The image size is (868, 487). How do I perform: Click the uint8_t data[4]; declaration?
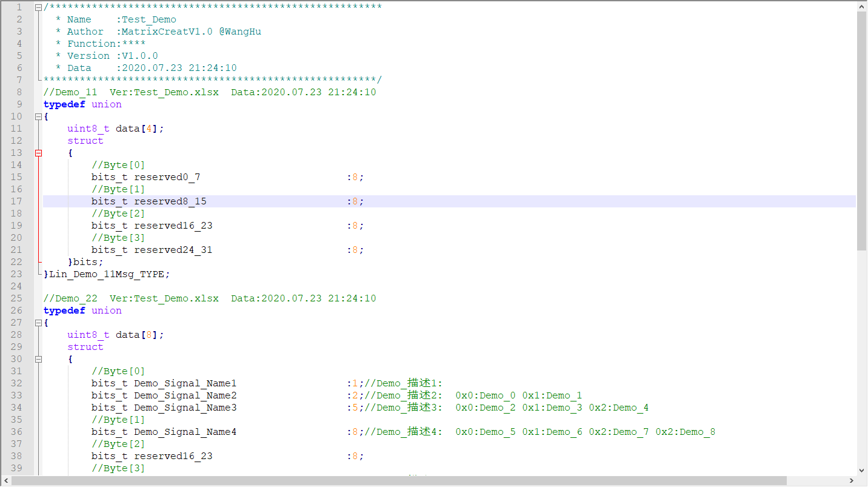116,129
